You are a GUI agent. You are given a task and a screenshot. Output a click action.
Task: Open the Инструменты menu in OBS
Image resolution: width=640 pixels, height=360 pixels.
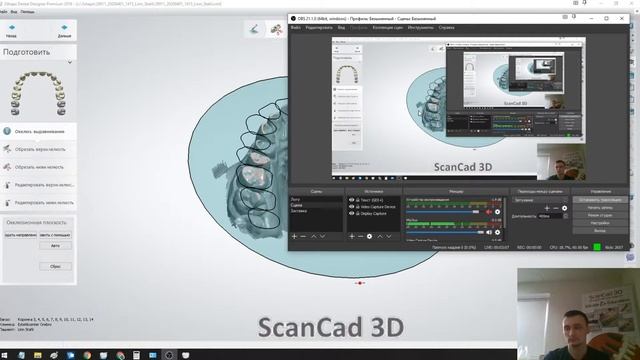coord(421,28)
